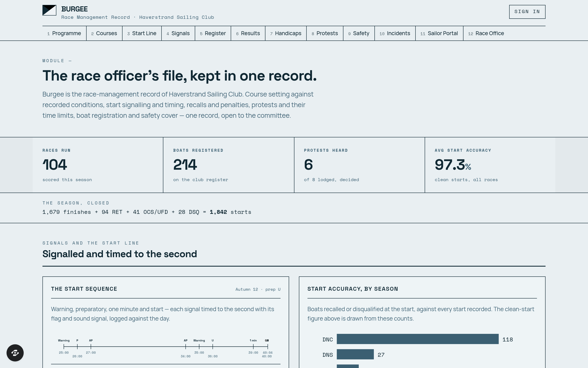Screen dimensions: 588x368
Task: Open the Incidents tab
Action: click(x=395, y=33)
